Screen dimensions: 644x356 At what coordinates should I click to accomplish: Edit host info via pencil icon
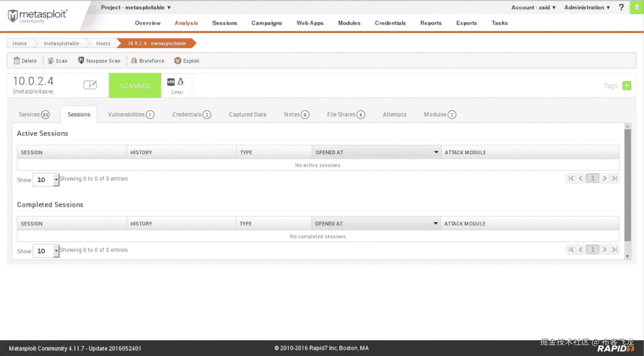point(90,85)
